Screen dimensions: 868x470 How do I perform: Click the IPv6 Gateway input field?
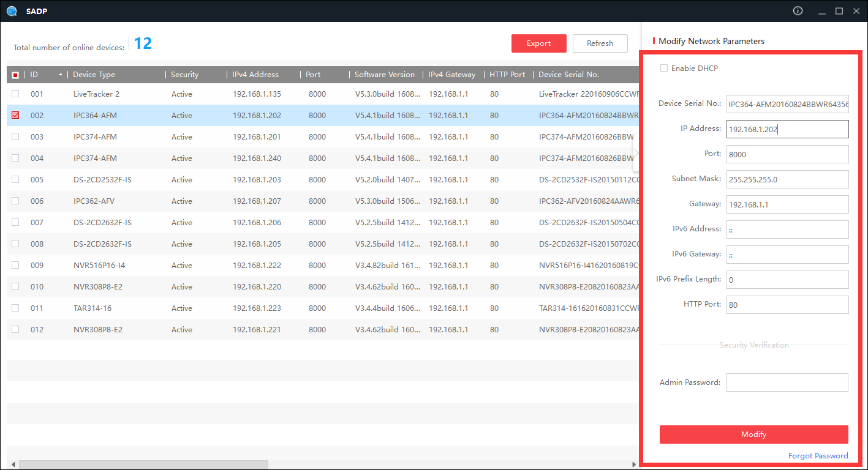(788, 255)
